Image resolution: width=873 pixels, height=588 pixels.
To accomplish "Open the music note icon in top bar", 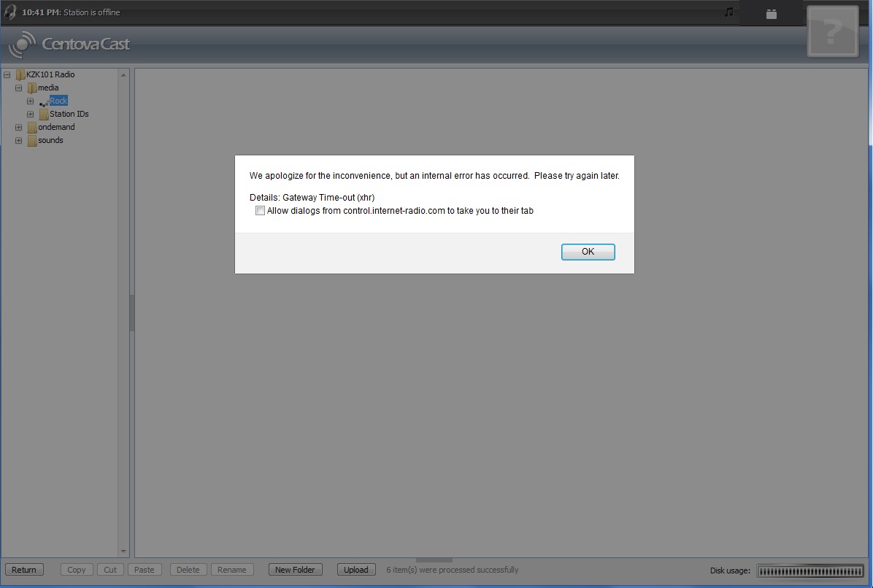I will click(730, 12).
